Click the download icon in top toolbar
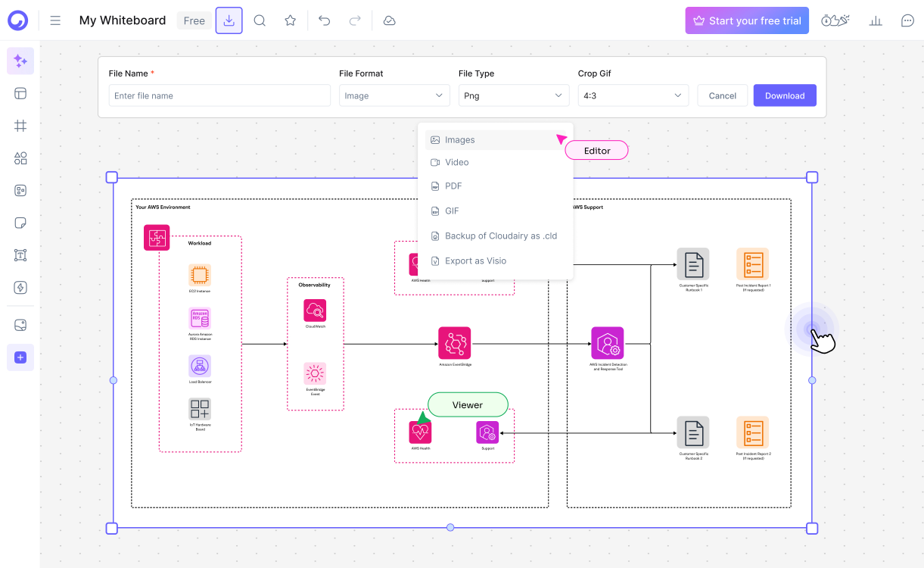924x568 pixels. pos(229,20)
